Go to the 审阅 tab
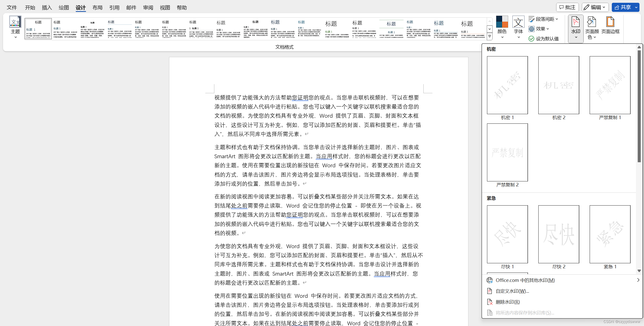Image resolution: width=644 pixels, height=326 pixels. pyautogui.click(x=148, y=8)
